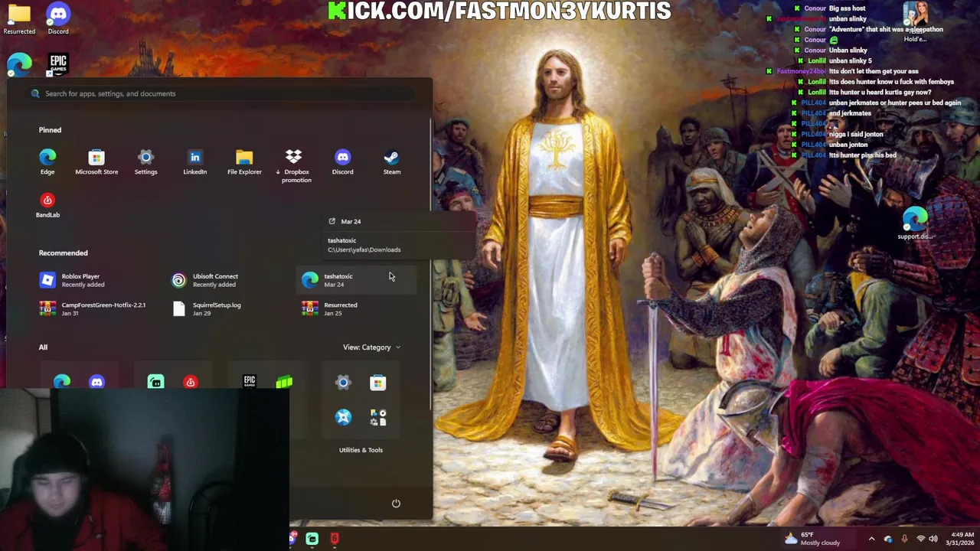Open the Wi-Fi network tray icon
Image resolution: width=980 pixels, height=551 pixels.
pyautogui.click(x=921, y=539)
